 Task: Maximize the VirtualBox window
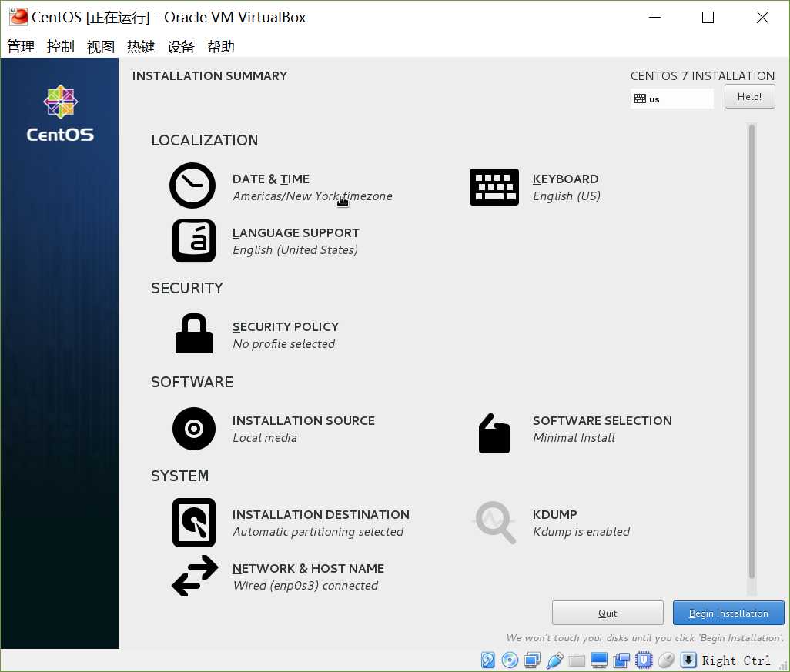pyautogui.click(x=708, y=17)
